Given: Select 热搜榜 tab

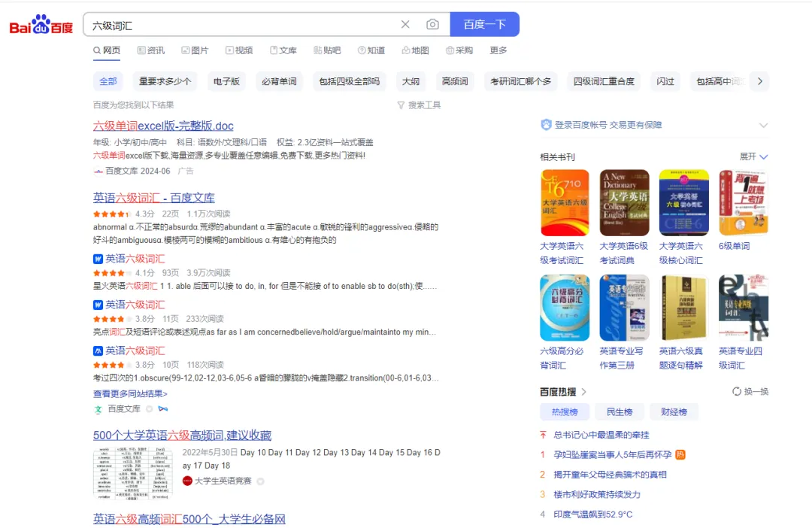Looking at the screenshot, I should pyautogui.click(x=565, y=412).
